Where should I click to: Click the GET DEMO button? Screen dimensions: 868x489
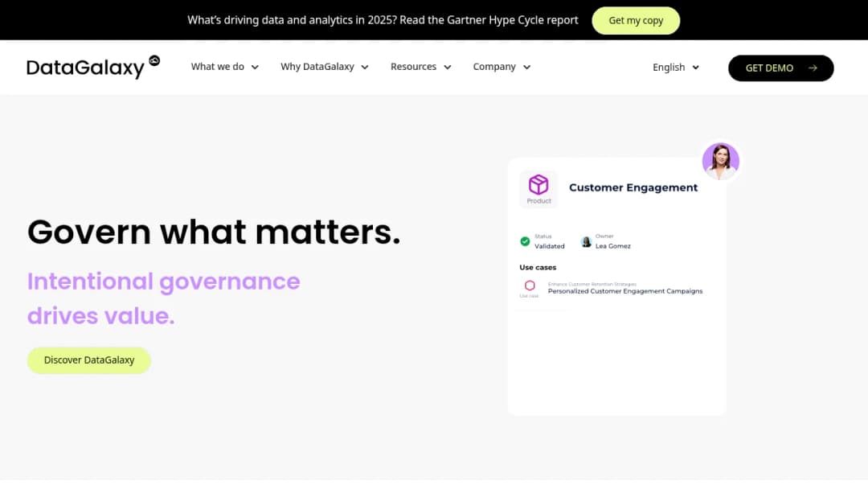coord(780,68)
